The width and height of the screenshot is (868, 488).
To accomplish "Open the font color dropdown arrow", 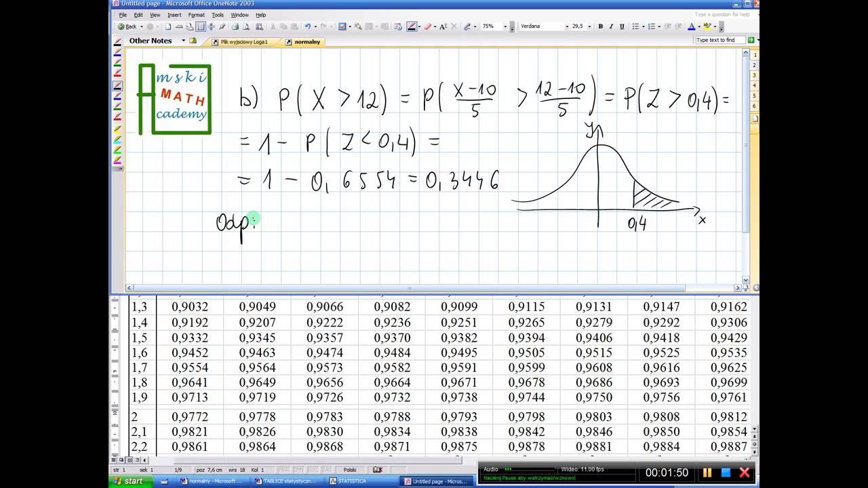I will pyautogui.click(x=698, y=26).
